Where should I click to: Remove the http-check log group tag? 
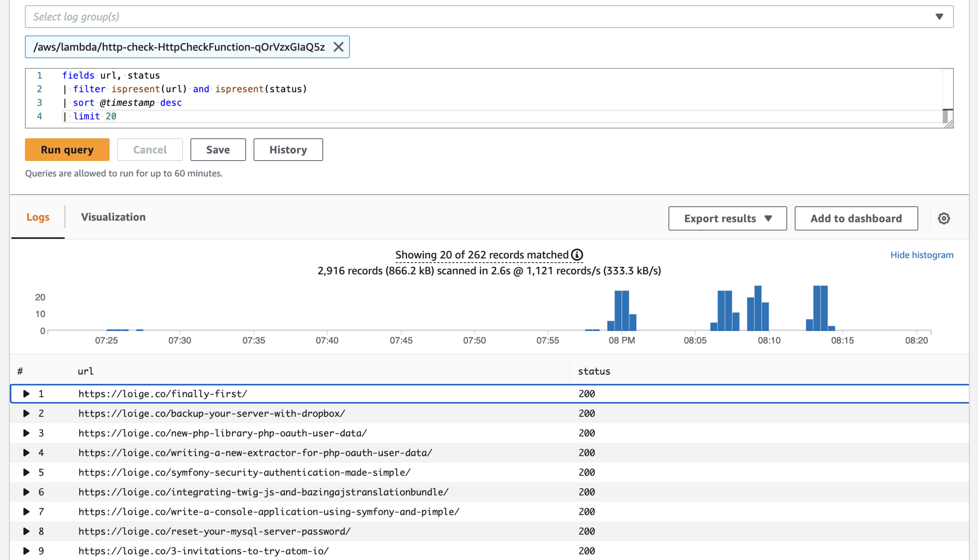click(338, 47)
